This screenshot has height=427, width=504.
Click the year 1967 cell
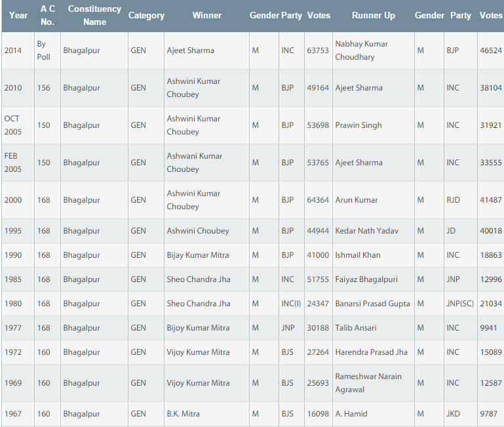pyautogui.click(x=13, y=414)
